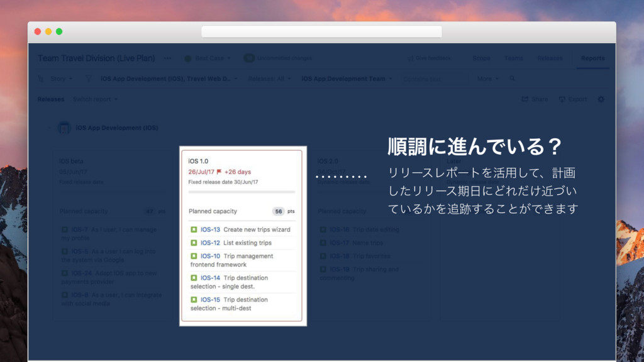This screenshot has height=362, width=644.
Task: Click story icon beside IOS-15
Action: point(194,299)
